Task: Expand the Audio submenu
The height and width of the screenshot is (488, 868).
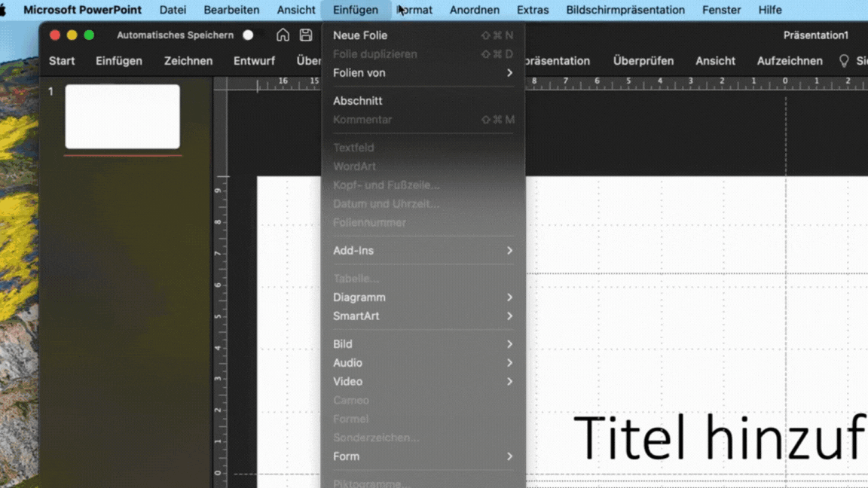Action: 423,363
